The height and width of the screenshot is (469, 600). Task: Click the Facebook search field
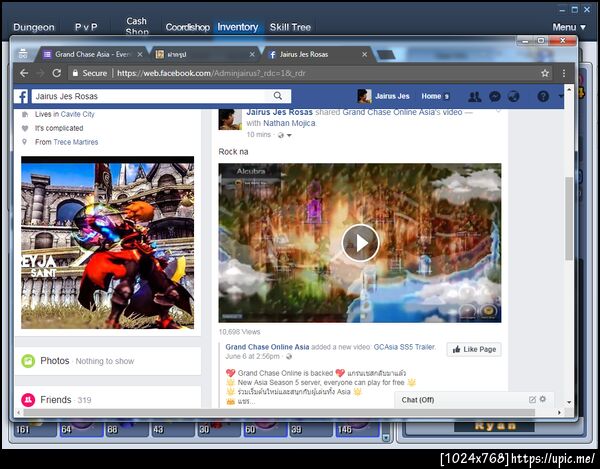(150, 96)
